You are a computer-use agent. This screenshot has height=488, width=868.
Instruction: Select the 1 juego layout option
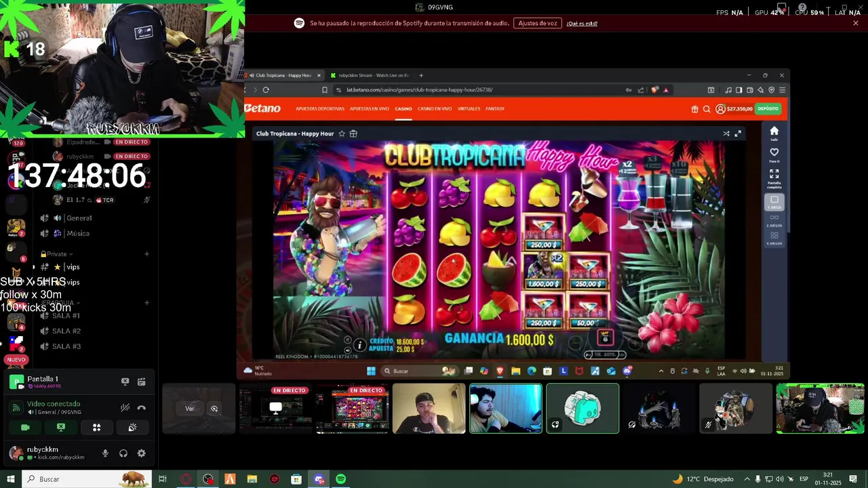(x=774, y=202)
